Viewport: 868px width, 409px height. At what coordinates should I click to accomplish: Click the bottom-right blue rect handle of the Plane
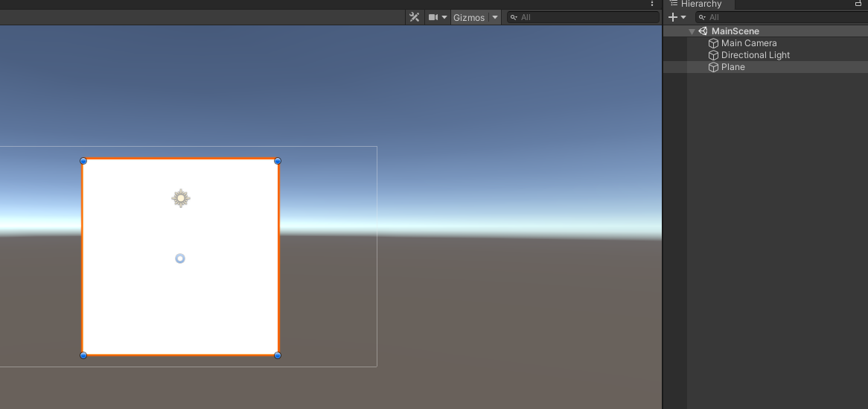[278, 355]
